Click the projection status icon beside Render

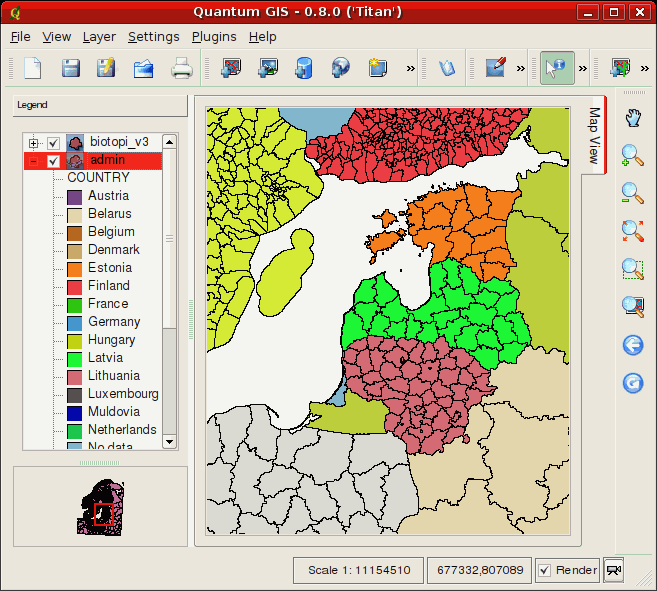point(614,570)
